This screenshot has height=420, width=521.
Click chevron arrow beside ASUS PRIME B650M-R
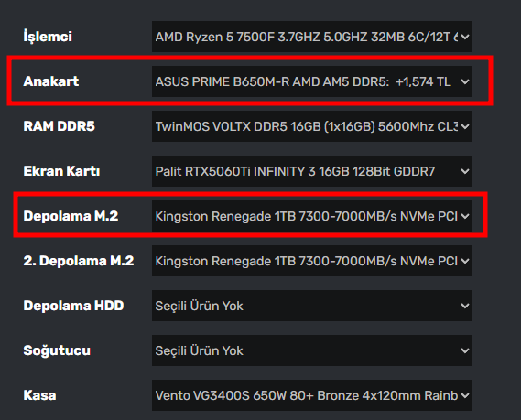coord(465,81)
